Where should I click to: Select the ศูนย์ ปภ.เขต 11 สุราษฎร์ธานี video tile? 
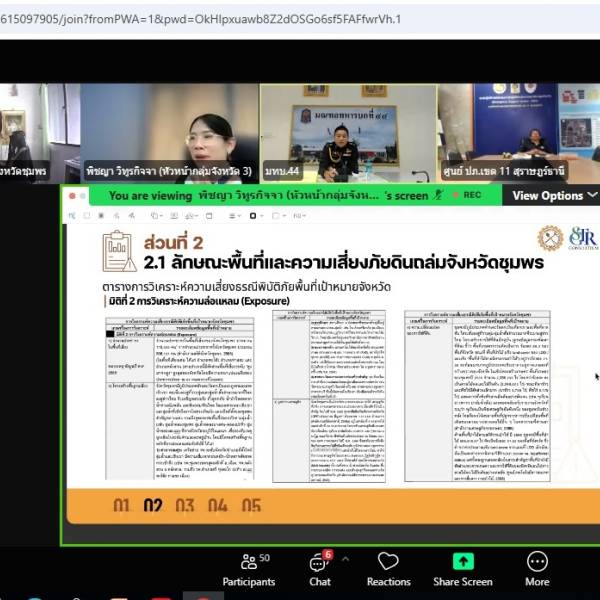coord(518,134)
